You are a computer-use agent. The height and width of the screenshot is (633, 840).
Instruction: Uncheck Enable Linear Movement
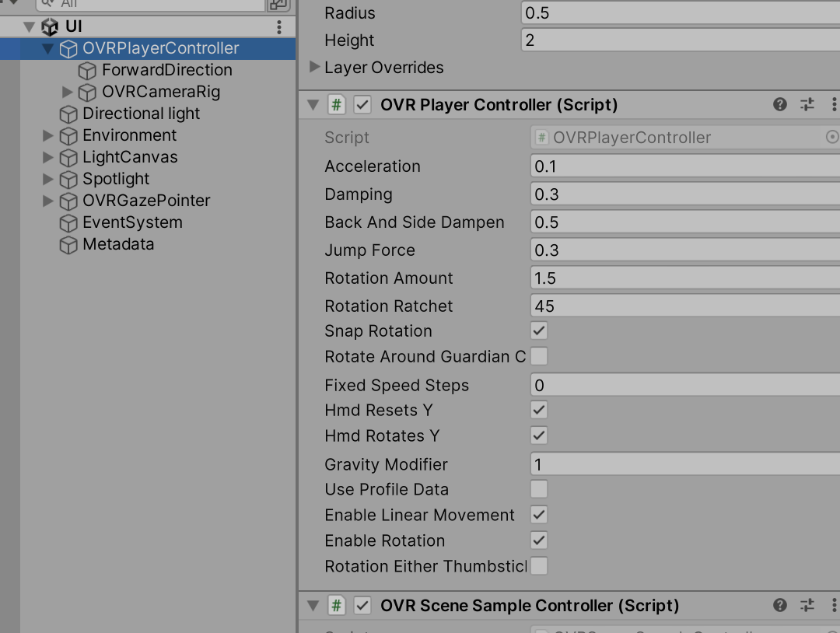pyautogui.click(x=539, y=515)
